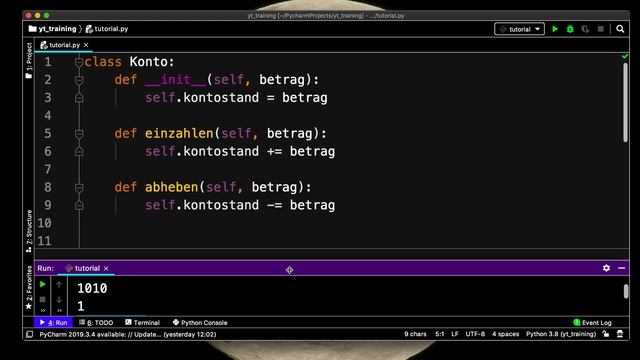Open the Event Log

tap(592, 322)
